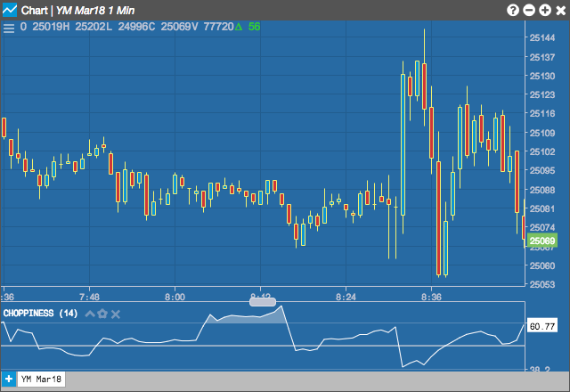Click the chart line logo icon
570x392 pixels.
tap(10, 10)
